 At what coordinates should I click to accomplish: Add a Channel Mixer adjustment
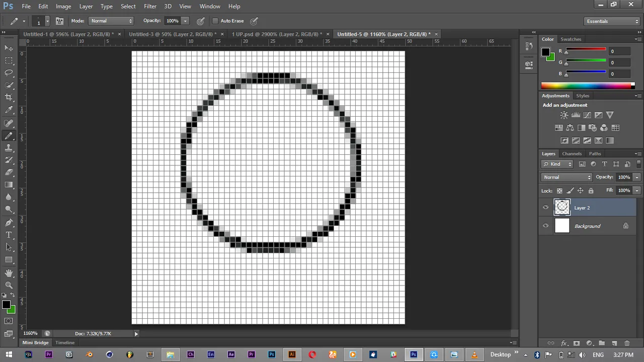[x=604, y=128]
